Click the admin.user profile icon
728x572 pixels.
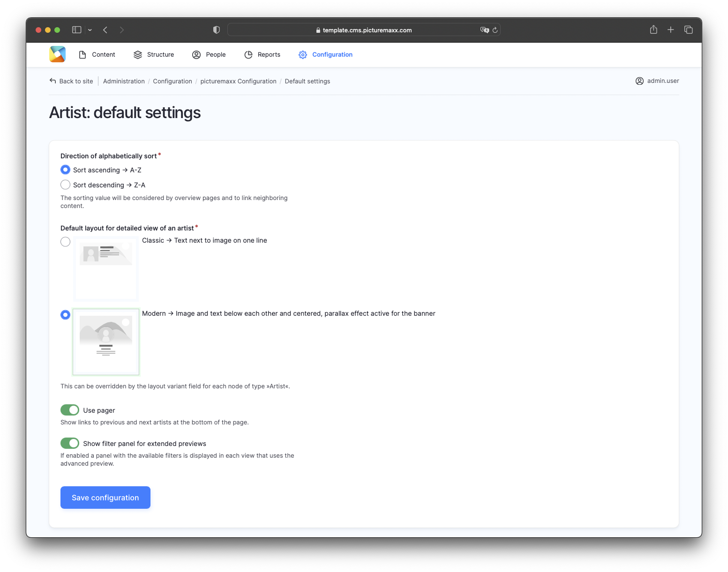pyautogui.click(x=639, y=81)
